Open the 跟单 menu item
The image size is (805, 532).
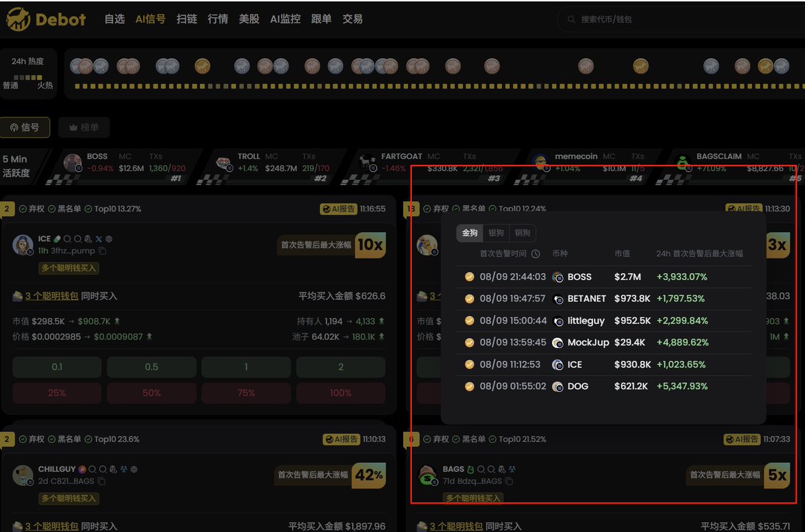(x=321, y=19)
